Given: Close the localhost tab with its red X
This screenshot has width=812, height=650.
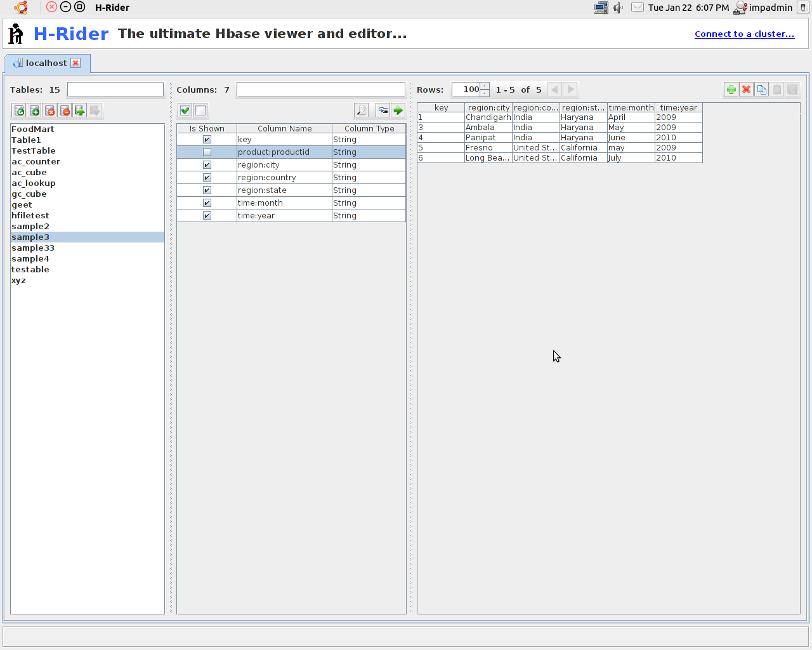Looking at the screenshot, I should pyautogui.click(x=75, y=63).
